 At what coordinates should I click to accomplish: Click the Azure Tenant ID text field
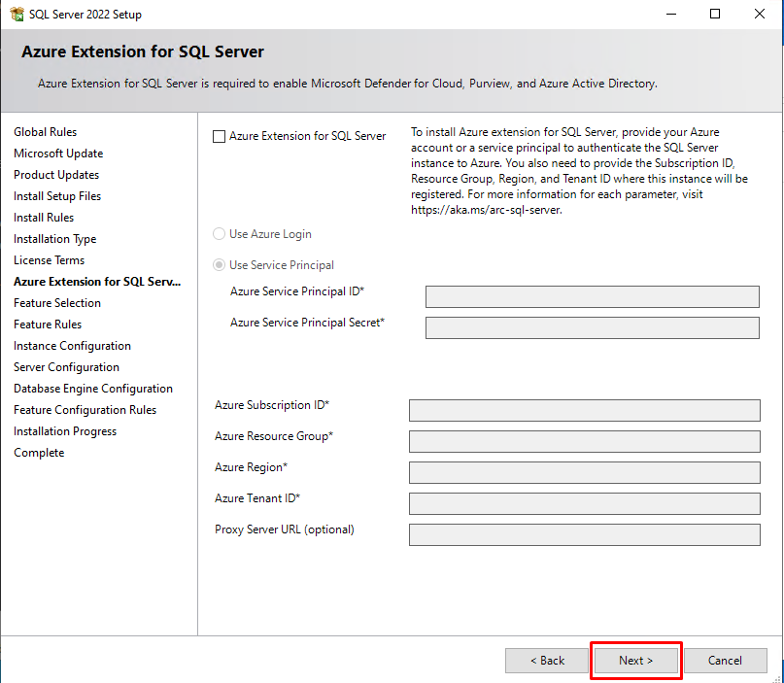pyautogui.click(x=584, y=503)
